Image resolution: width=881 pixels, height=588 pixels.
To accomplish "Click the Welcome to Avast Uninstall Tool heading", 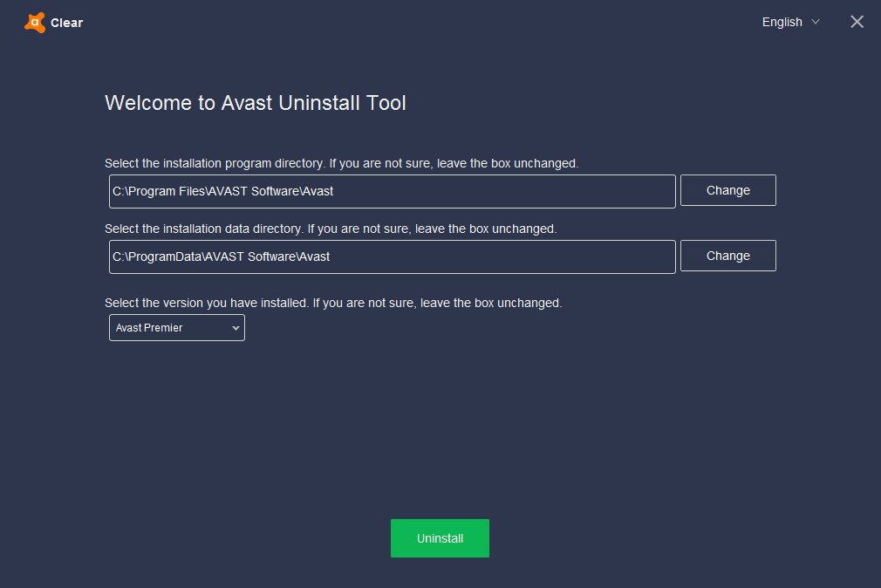I will click(255, 103).
